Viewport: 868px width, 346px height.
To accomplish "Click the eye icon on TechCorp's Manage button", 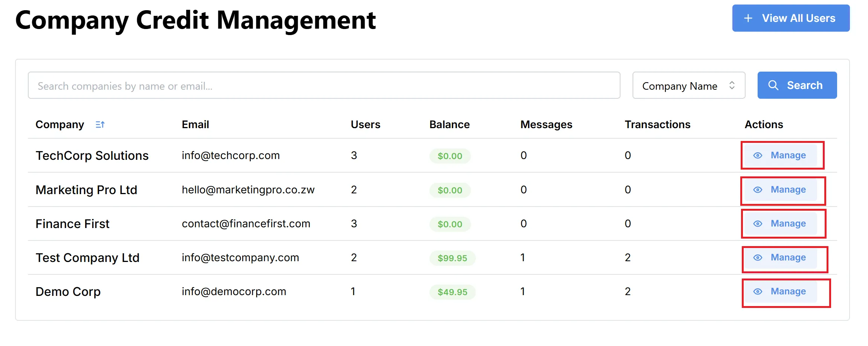I will pos(758,155).
